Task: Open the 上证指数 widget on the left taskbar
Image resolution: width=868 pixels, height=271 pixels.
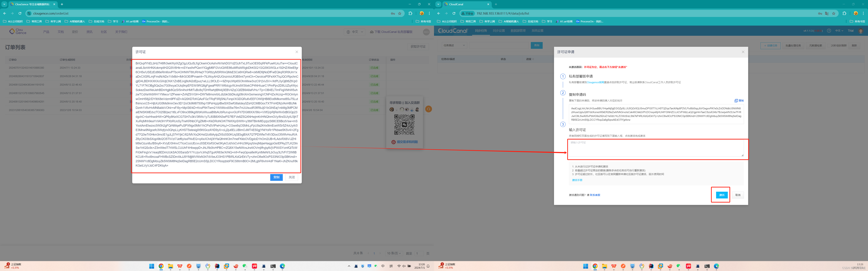Action: 13,266
